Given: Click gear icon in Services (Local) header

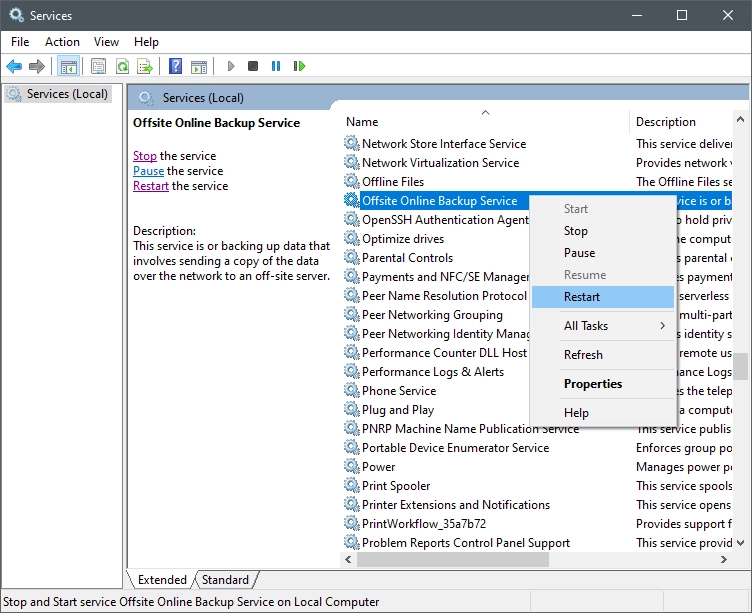Looking at the screenshot, I should tap(146, 98).
